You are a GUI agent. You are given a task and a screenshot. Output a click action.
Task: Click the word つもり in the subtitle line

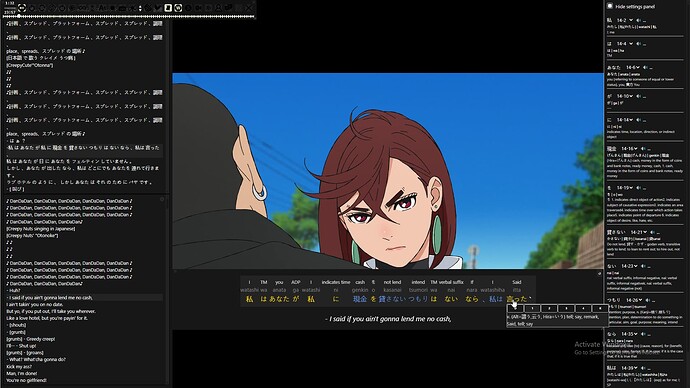pos(418,299)
